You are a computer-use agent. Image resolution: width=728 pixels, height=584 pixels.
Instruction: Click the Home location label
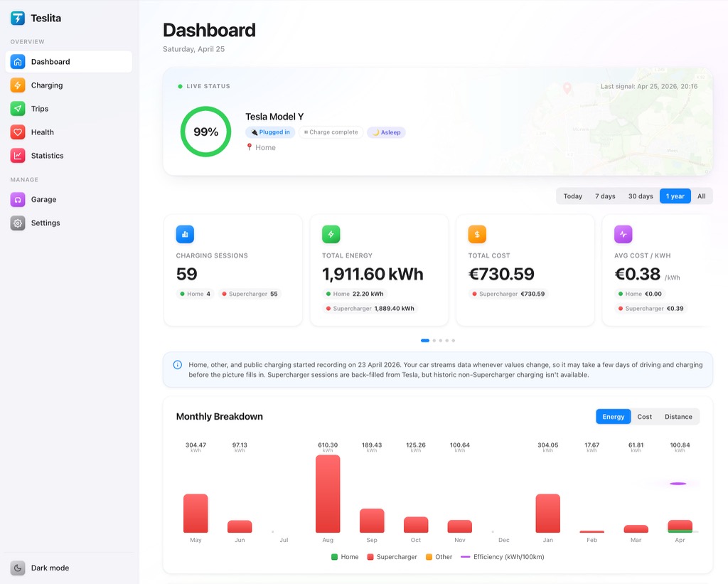[x=265, y=147]
